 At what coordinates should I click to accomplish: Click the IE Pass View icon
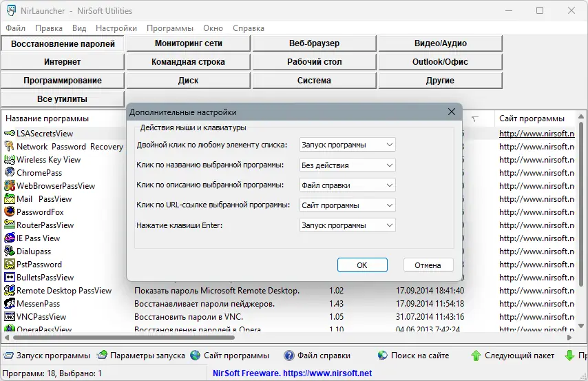10,238
